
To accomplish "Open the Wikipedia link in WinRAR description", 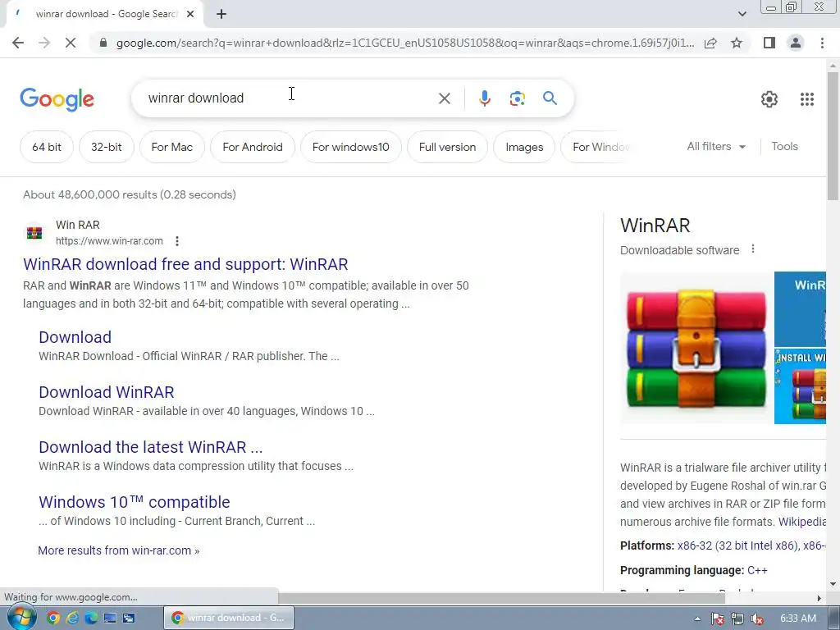I will (x=801, y=522).
